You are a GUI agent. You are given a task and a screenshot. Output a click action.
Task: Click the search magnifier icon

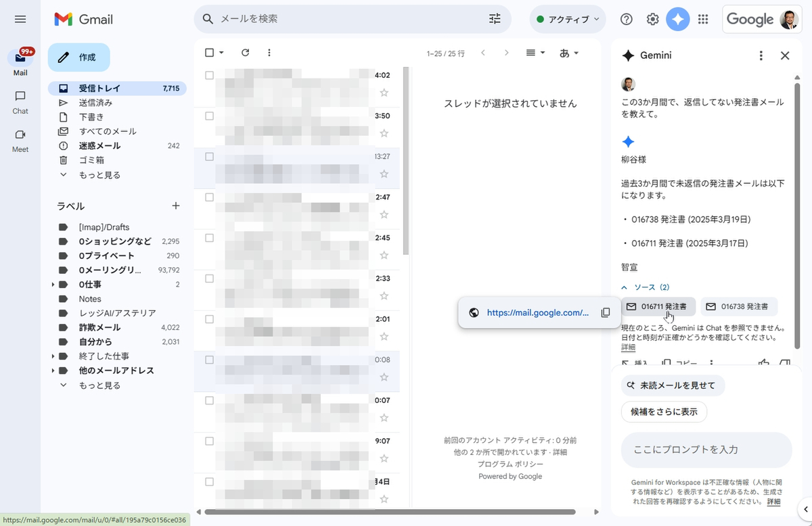(208, 19)
